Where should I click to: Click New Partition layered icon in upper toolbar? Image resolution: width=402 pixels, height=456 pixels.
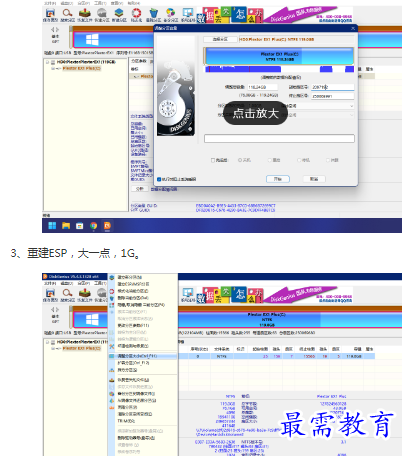pos(119,13)
